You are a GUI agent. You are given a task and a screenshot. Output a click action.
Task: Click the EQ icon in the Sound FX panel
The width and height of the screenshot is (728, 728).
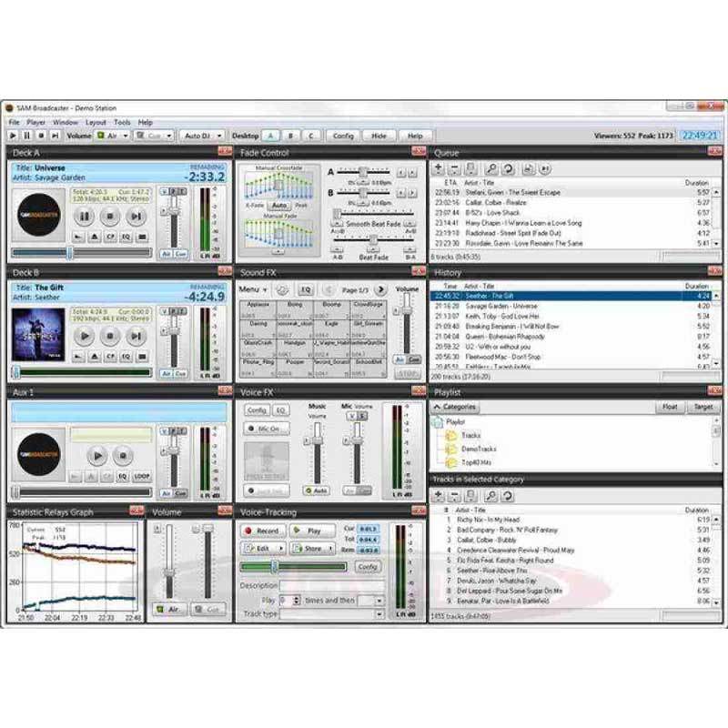[x=306, y=289]
